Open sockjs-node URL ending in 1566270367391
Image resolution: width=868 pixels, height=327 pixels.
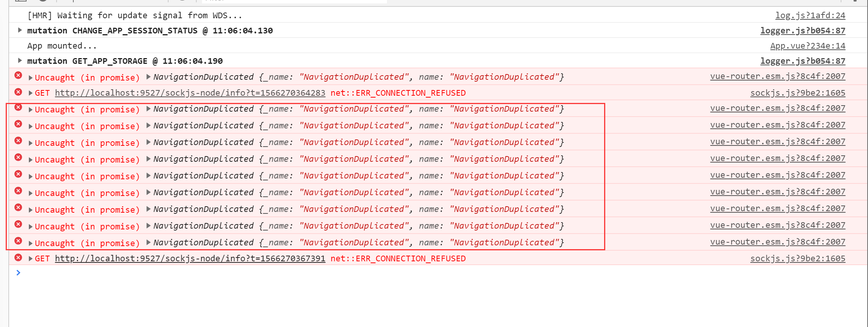click(190, 259)
